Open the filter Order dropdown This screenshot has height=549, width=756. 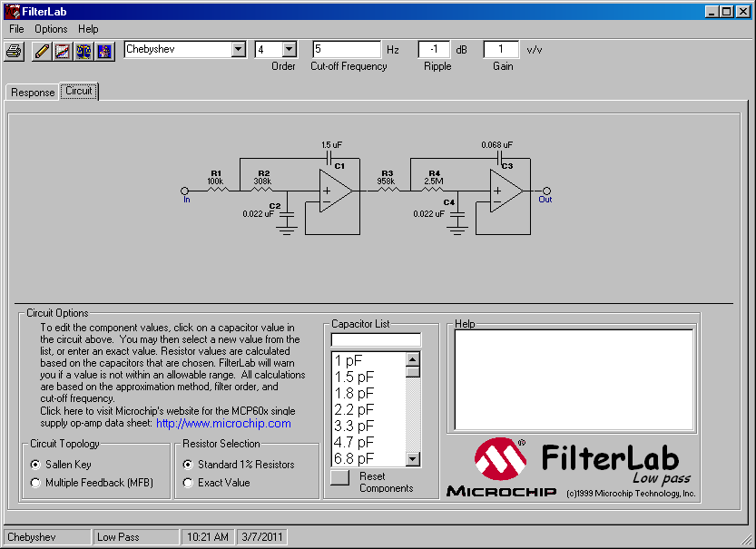point(290,49)
